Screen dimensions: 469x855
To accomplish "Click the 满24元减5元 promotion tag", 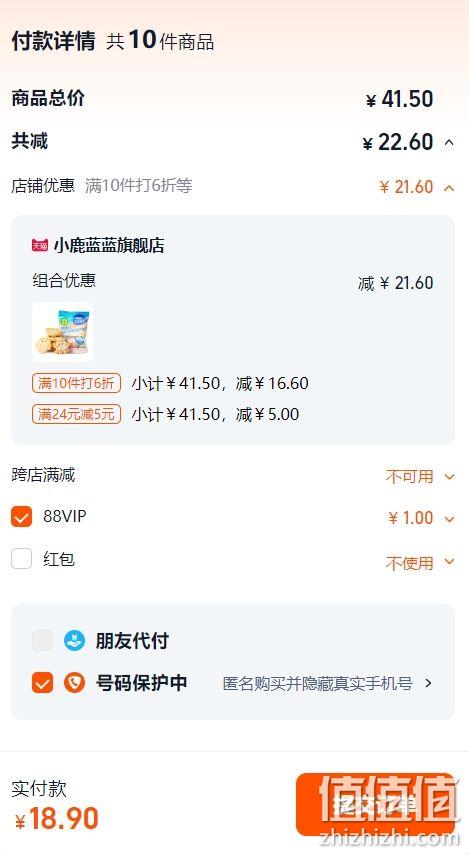I will tap(76, 414).
